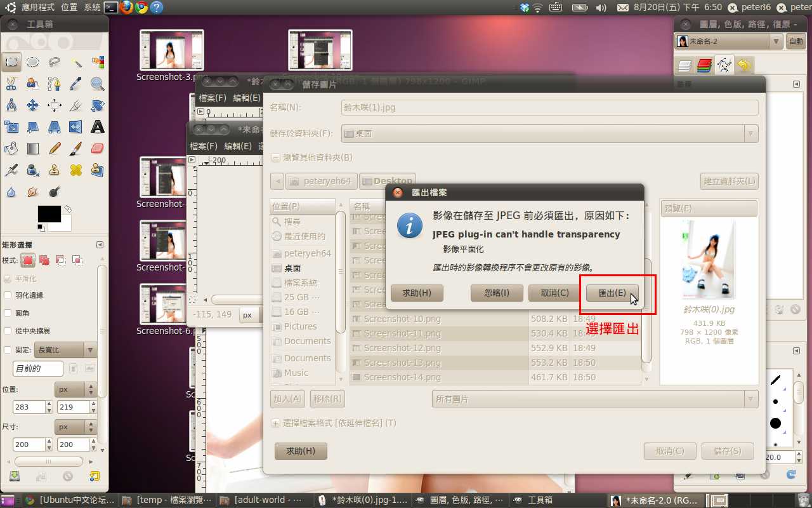Set selection mode to Add to selection
The image size is (812, 508).
[x=44, y=260]
